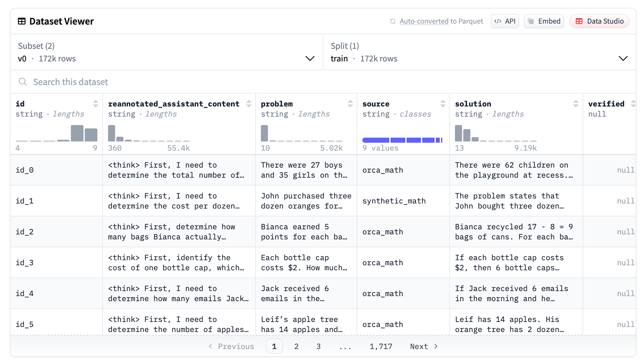Screen dimensions: 644x361
Task: Open Data Studio
Action: 599,21
